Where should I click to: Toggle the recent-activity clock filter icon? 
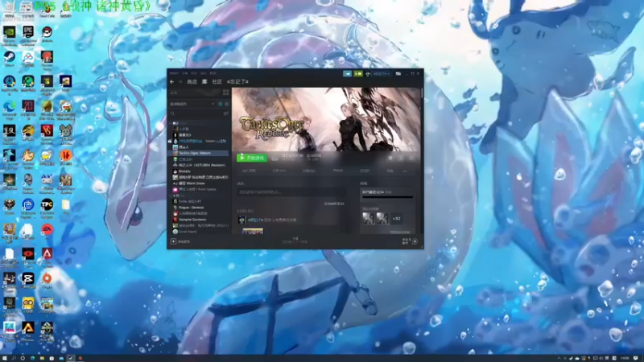pyautogui.click(x=220, y=105)
